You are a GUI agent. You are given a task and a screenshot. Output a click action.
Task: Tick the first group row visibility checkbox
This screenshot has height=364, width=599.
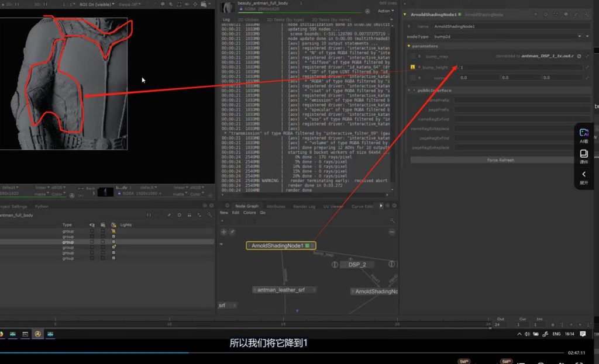click(x=92, y=231)
